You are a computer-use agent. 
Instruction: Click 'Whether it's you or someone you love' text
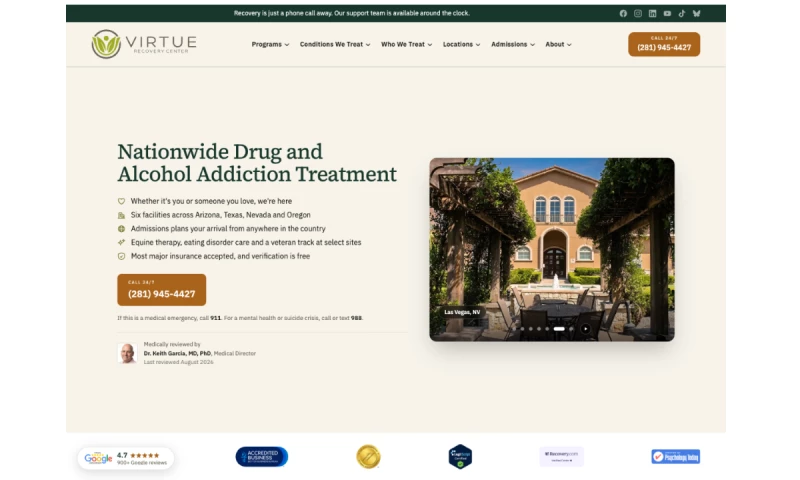tap(211, 201)
